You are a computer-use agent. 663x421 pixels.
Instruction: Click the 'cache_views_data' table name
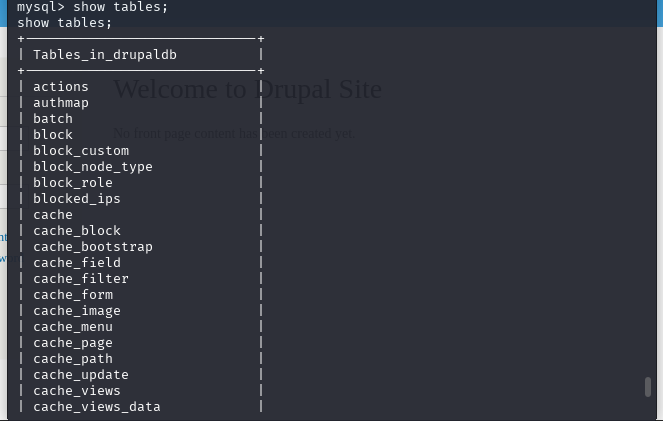[x=97, y=407]
